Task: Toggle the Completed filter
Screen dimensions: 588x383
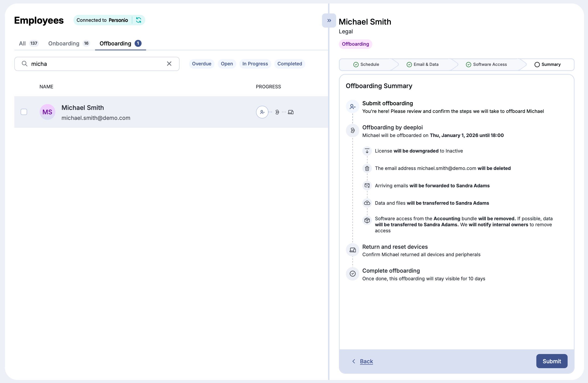Action: tap(290, 64)
